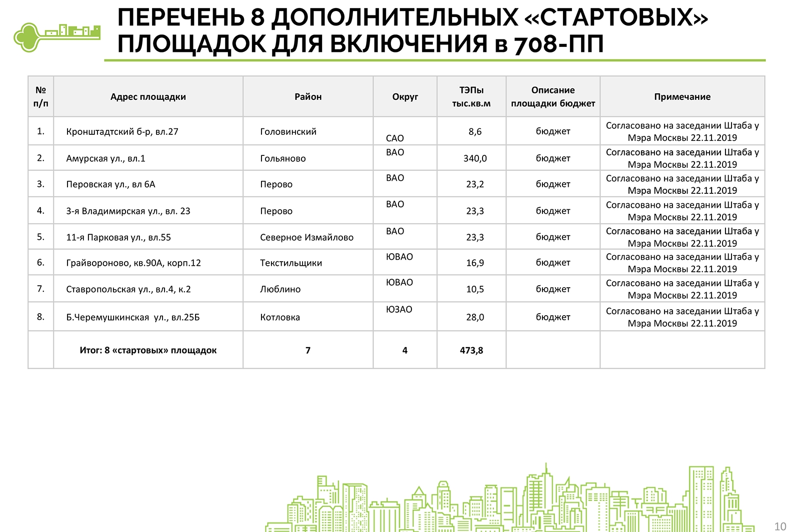
Task: Click the 'Описание площадки бюджет' header
Action: [552, 97]
